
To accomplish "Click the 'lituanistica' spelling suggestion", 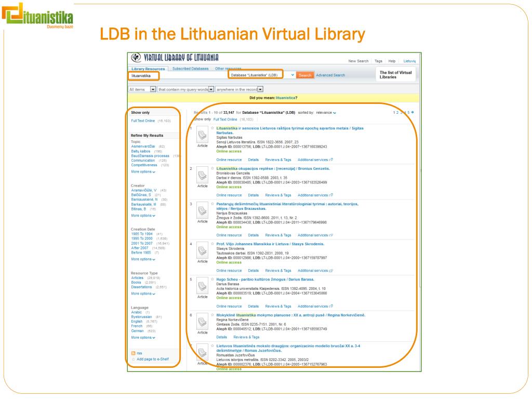I will 285,98.
